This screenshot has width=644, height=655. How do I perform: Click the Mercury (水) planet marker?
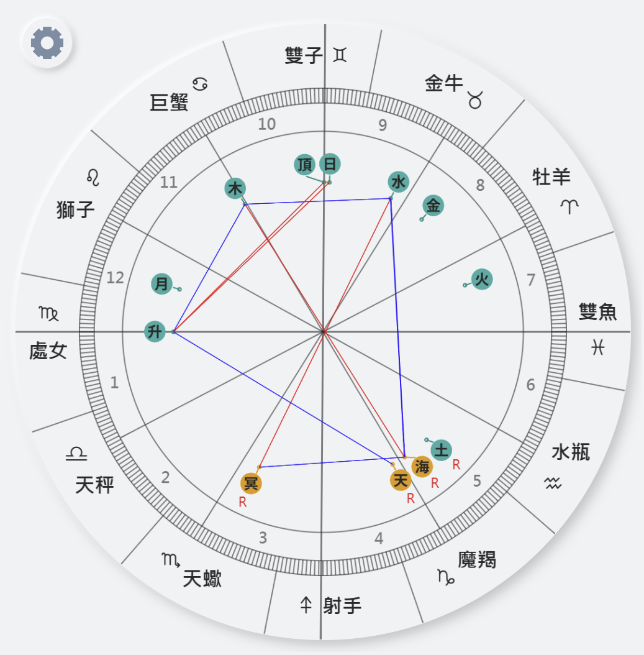point(398,181)
